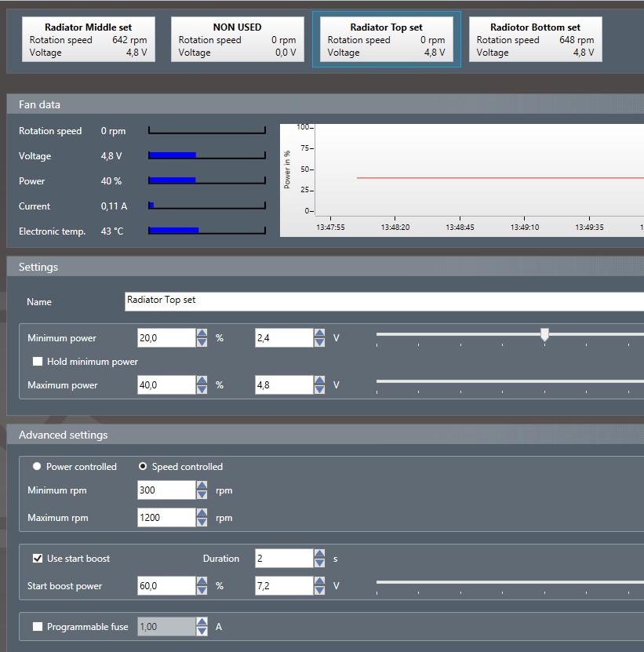The image size is (644, 652).
Task: Increase Minimum power percent with up arrow
Action: [202, 333]
